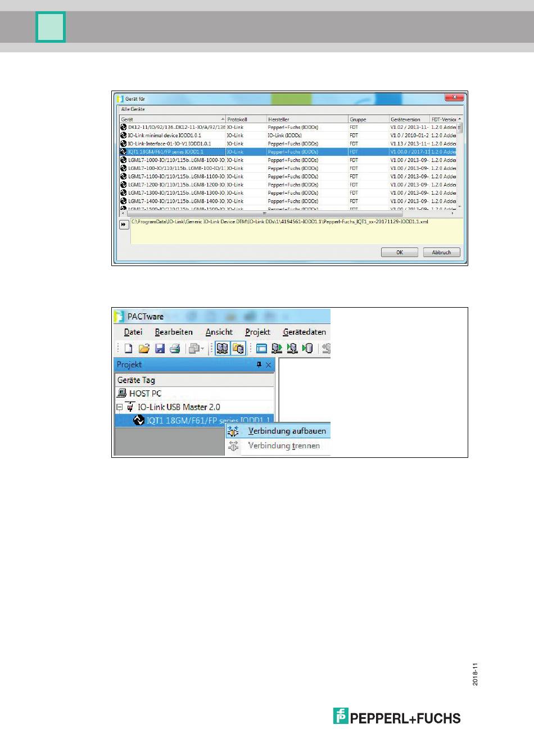Click the Protokoll column header

point(246,119)
